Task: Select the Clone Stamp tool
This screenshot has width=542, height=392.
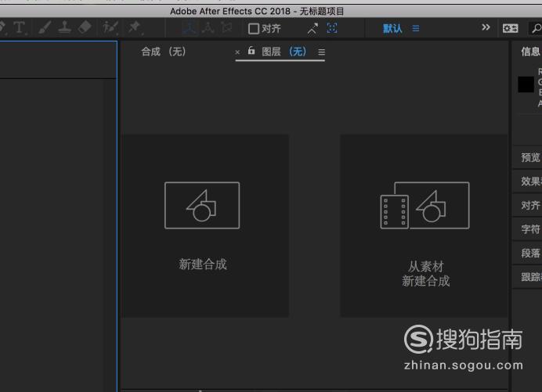Action: [64, 27]
